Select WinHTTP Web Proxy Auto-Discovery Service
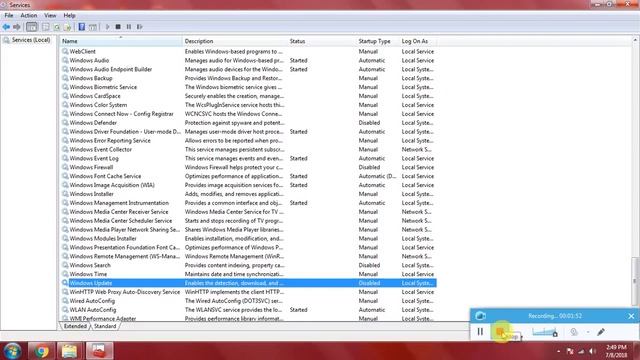This screenshot has width=640, height=360. (249, 292)
